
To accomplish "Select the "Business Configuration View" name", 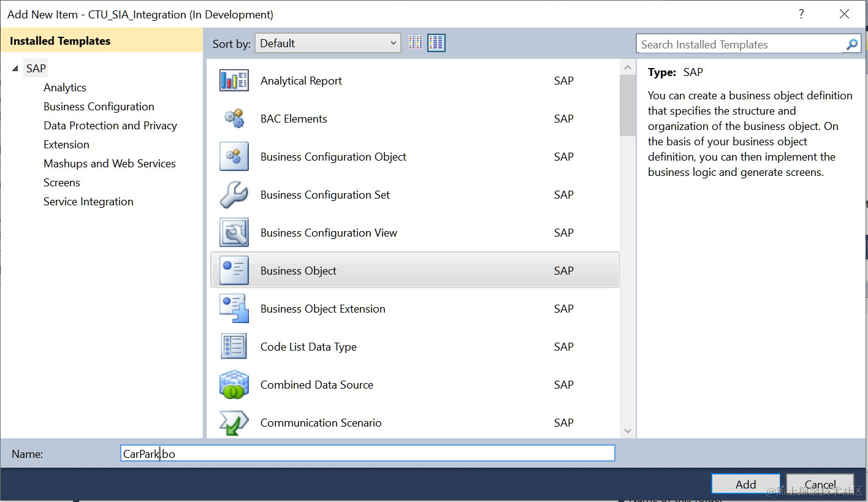I will [x=329, y=233].
